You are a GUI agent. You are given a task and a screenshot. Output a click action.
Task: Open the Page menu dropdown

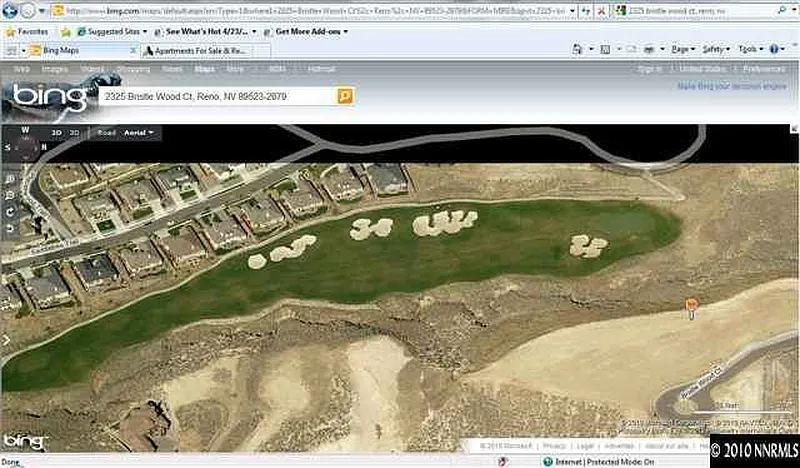coord(683,49)
